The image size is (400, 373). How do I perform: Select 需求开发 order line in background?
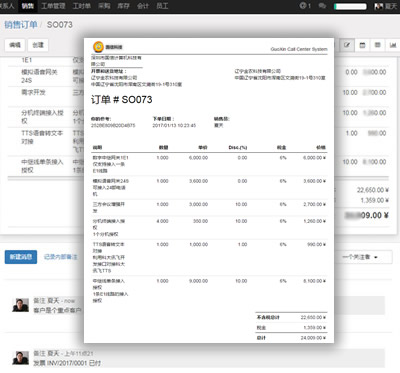[x=33, y=92]
